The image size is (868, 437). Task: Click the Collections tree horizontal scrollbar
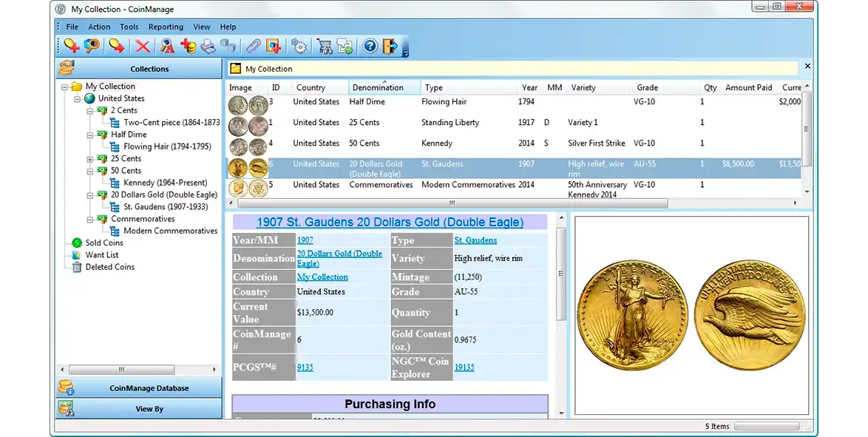click(121, 370)
